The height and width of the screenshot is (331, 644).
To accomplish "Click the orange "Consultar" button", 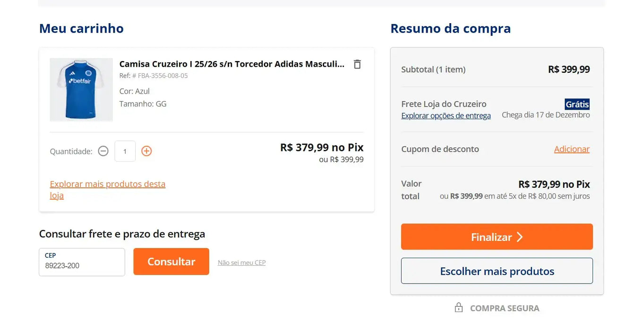I will coord(171,261).
